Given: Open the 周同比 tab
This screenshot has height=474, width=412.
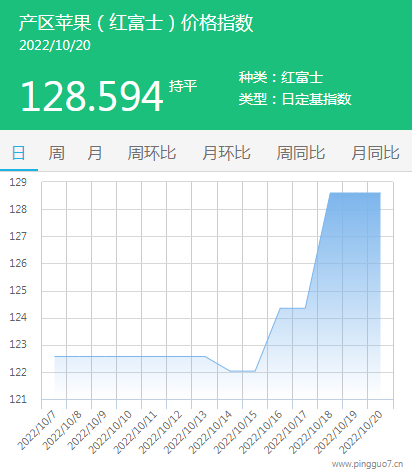Looking at the screenshot, I should 301,153.
